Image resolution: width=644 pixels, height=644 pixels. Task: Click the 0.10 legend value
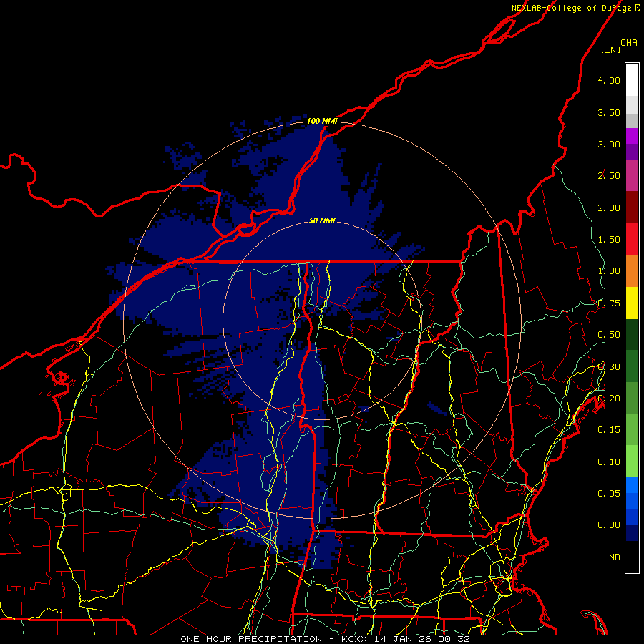coord(609,462)
